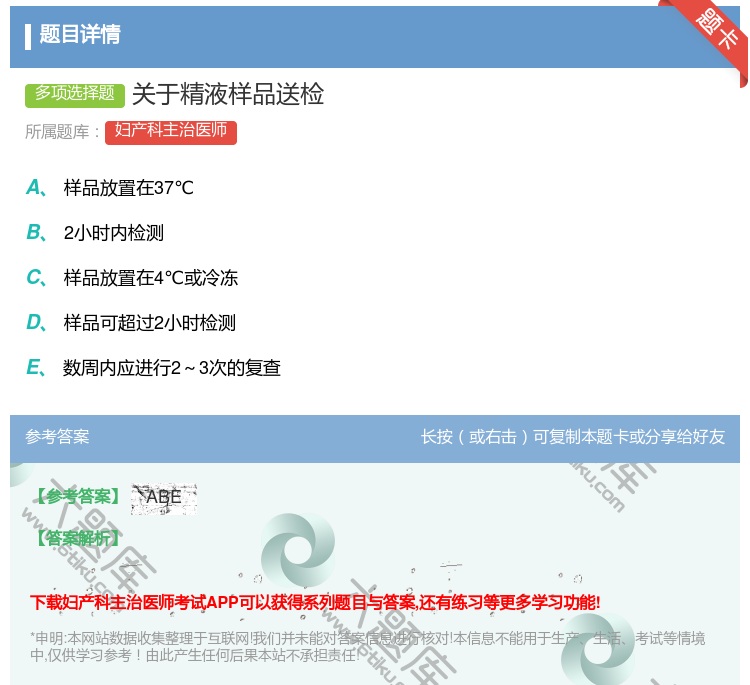Open the 妇产科主治医师 question bank tag
The width and height of the screenshot is (750, 685).
click(171, 132)
